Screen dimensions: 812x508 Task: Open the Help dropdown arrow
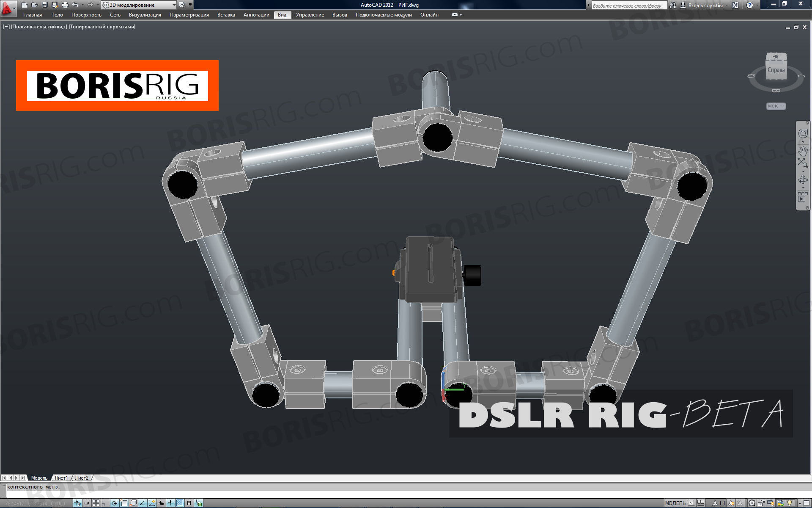tap(757, 5)
